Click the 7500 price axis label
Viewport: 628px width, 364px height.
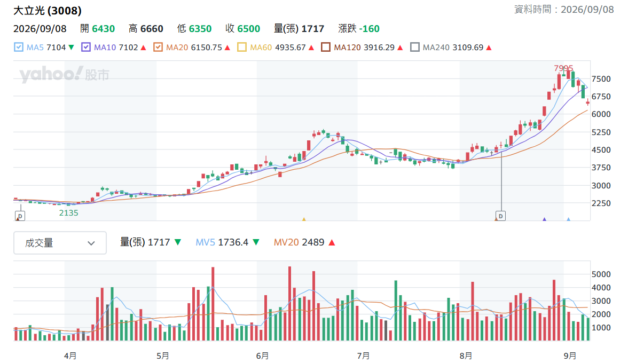click(601, 79)
